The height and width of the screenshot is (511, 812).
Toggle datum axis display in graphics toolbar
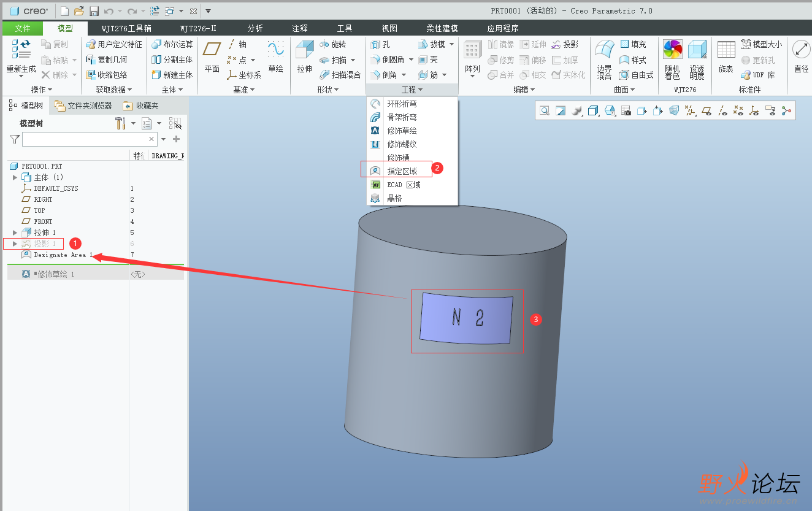(x=722, y=110)
